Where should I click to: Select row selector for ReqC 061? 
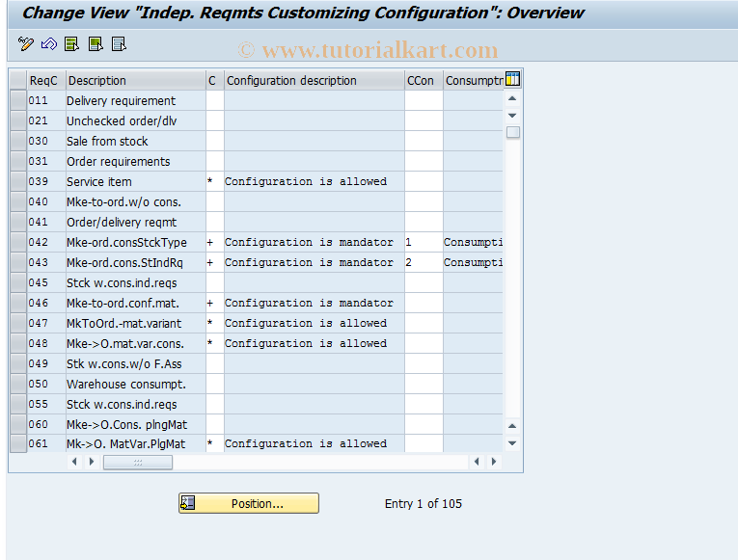18,443
